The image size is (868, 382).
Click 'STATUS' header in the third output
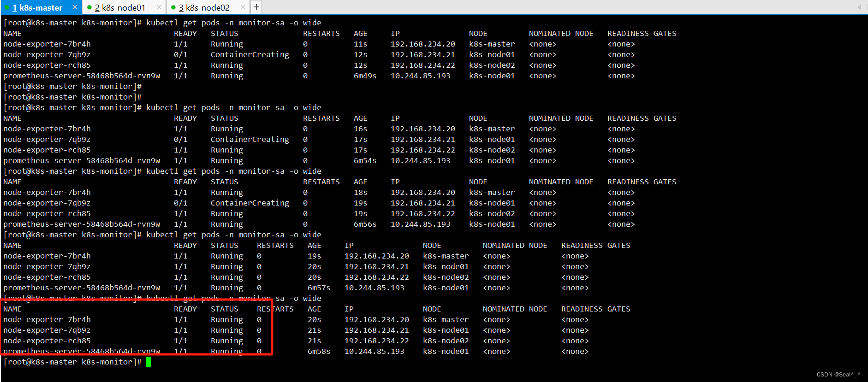pos(225,182)
